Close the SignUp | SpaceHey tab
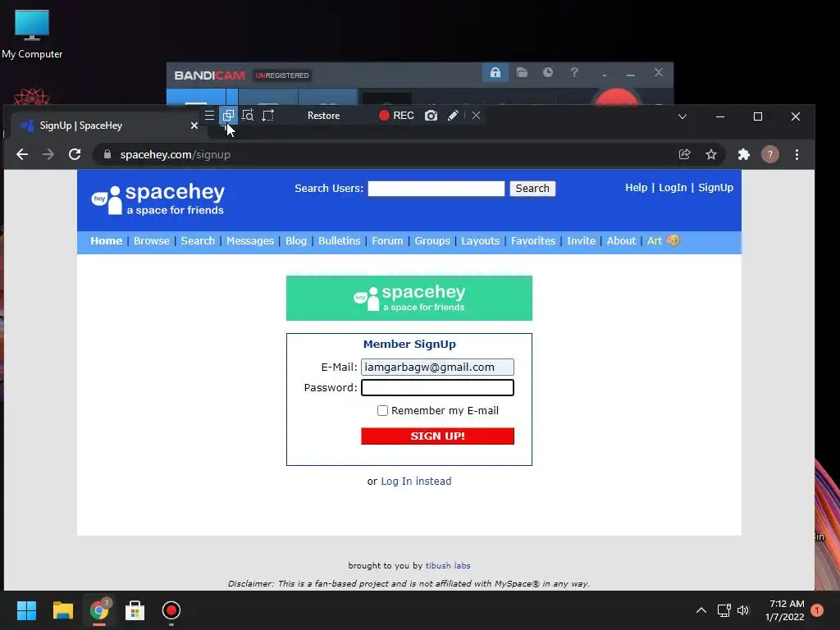The image size is (840, 630). point(194,126)
